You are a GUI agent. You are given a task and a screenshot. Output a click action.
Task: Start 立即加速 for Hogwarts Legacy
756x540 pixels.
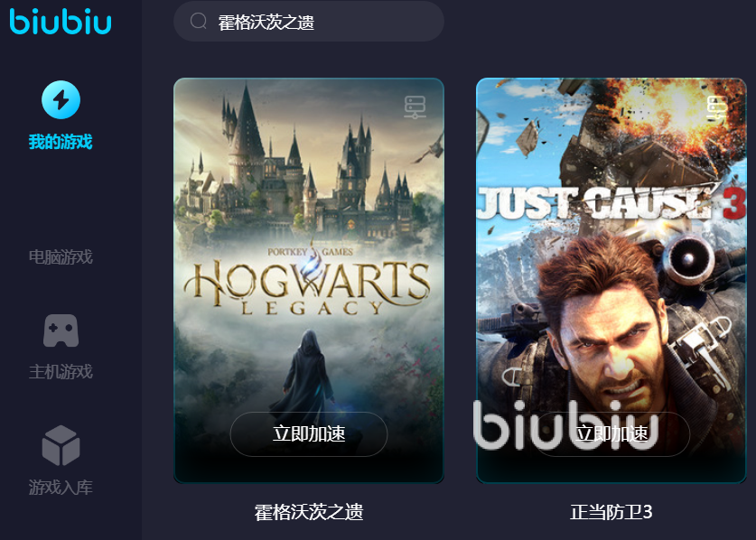309,434
